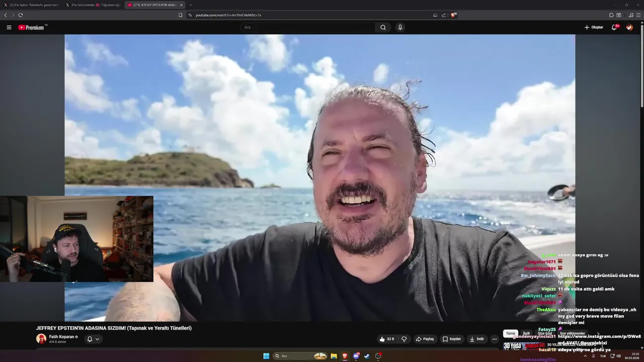This screenshot has width=644, height=362.
Task: Start voice search with microphone icon
Action: (x=400, y=28)
